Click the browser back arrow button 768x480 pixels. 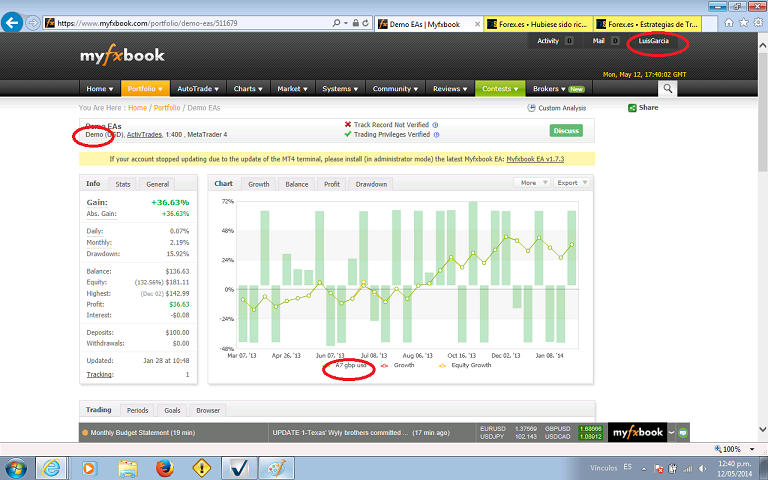[x=14, y=22]
